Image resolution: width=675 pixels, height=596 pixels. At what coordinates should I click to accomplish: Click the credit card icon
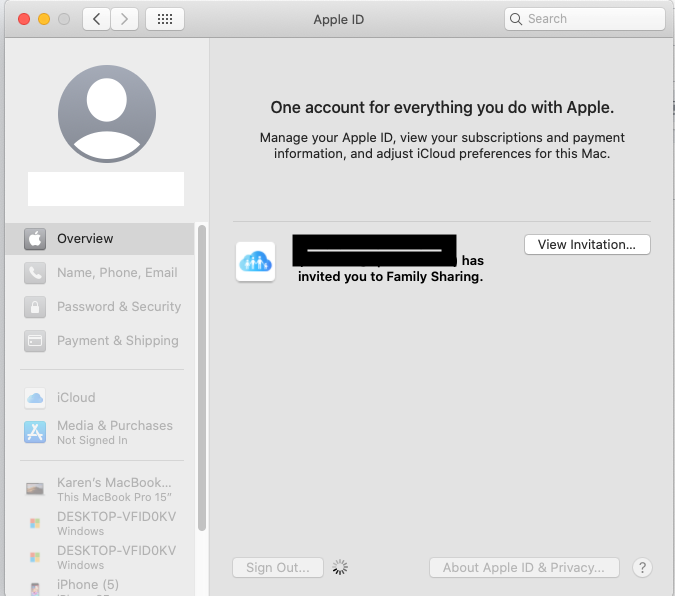pos(35,341)
